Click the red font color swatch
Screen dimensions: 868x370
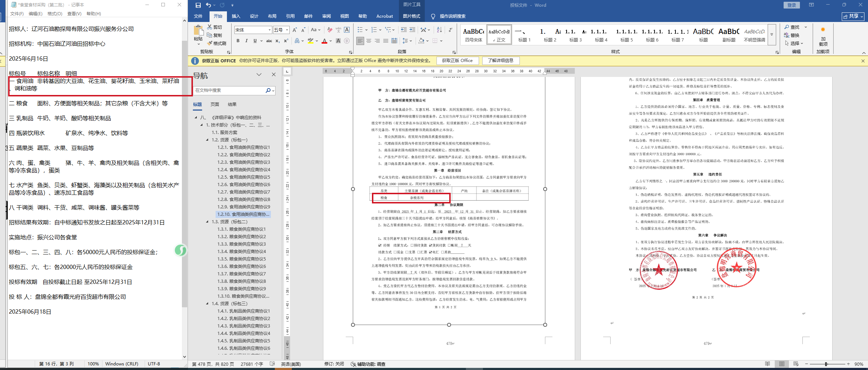324,41
